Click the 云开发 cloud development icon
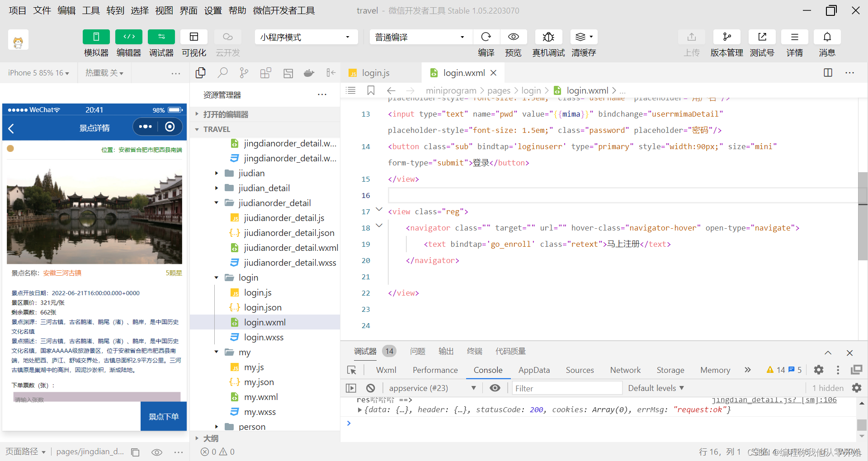 (228, 37)
